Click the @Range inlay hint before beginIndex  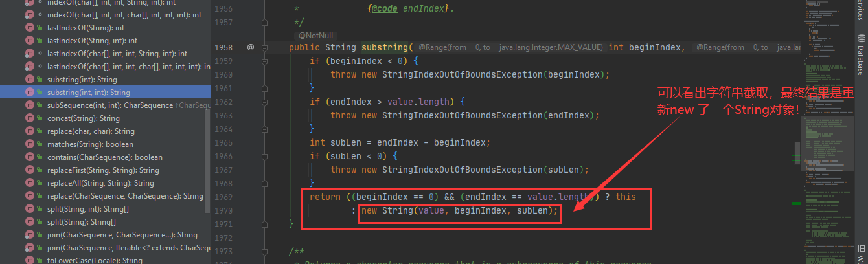(x=511, y=48)
